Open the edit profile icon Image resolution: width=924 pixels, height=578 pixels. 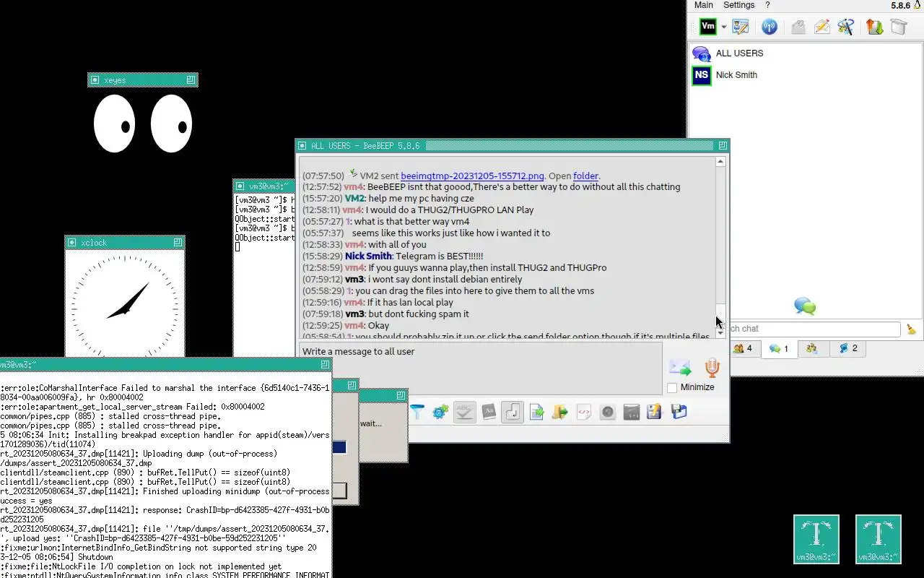tap(740, 27)
